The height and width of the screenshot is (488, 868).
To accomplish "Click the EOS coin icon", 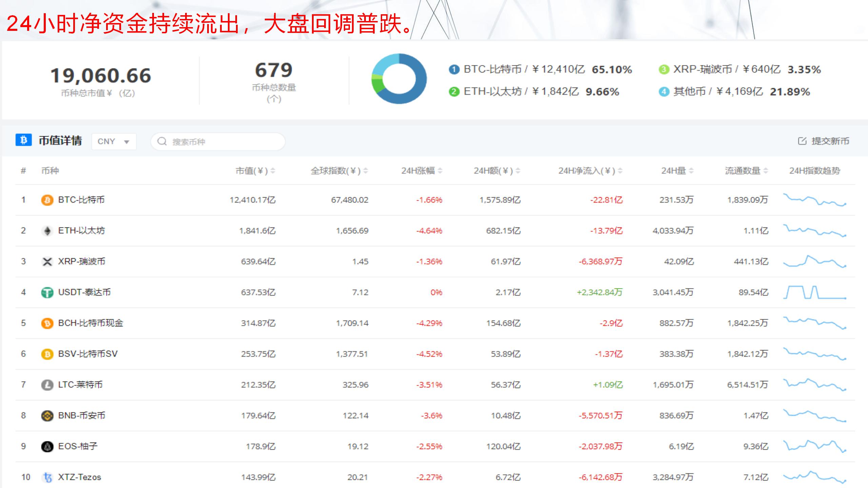I will pyautogui.click(x=47, y=447).
